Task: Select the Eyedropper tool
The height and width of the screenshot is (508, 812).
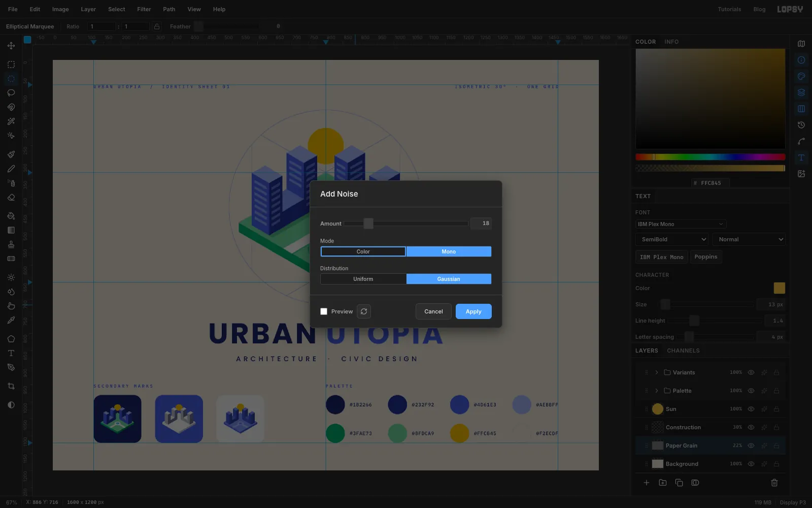Action: click(11, 320)
